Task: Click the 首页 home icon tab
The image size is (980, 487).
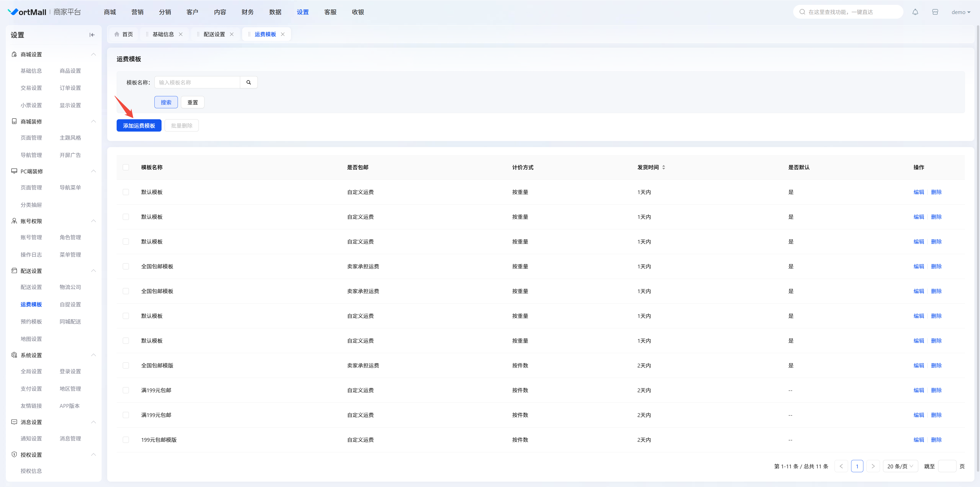Action: point(124,34)
